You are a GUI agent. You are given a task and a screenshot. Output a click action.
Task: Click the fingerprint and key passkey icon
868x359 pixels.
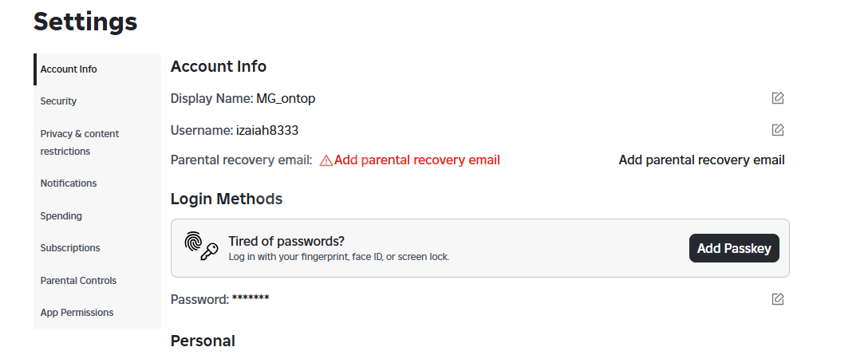[x=201, y=247]
